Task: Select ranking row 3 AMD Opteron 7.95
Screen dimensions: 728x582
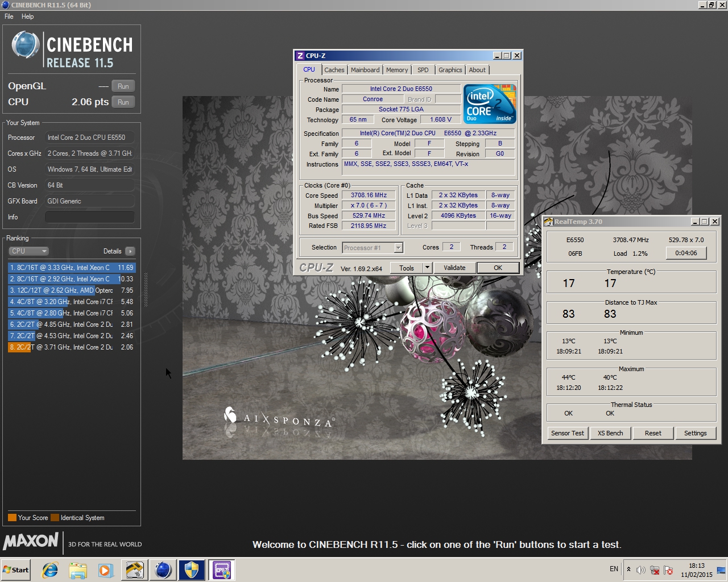Action: tap(72, 290)
